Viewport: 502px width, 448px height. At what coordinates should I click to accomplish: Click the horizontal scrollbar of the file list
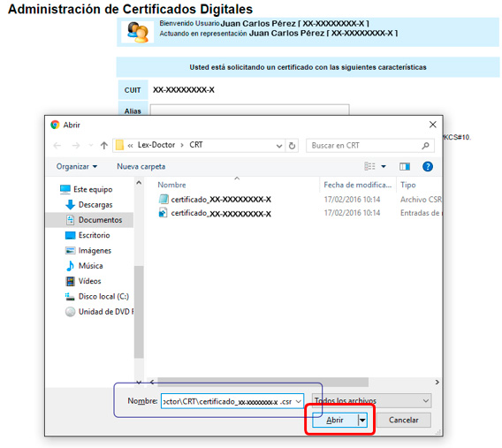262,382
